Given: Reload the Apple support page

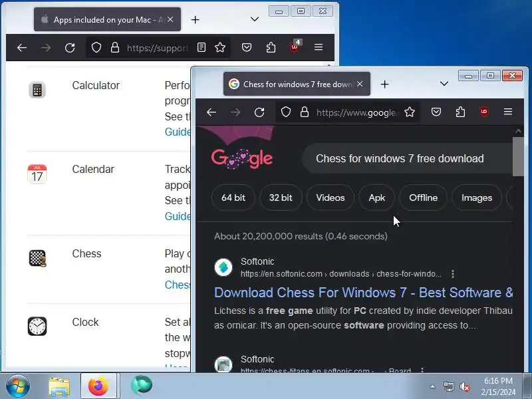Looking at the screenshot, I should (x=70, y=48).
